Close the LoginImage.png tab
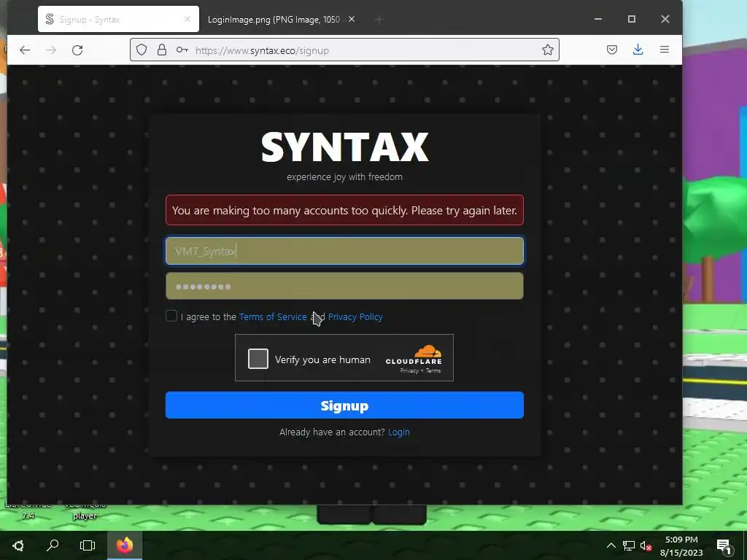Image resolution: width=747 pixels, height=560 pixels. [352, 19]
